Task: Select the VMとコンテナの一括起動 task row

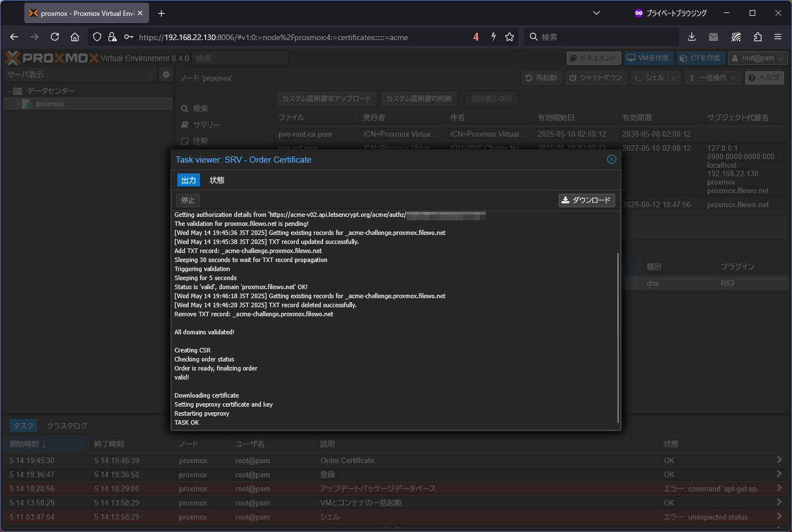Action: point(395,503)
